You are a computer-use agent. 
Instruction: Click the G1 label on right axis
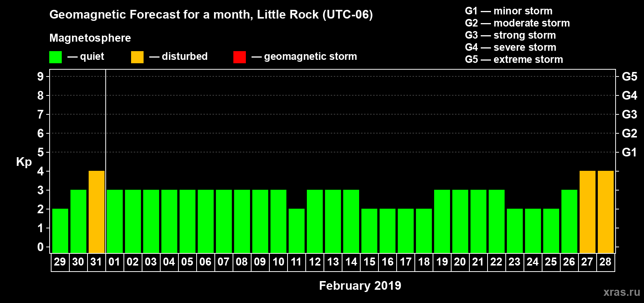tap(630, 152)
